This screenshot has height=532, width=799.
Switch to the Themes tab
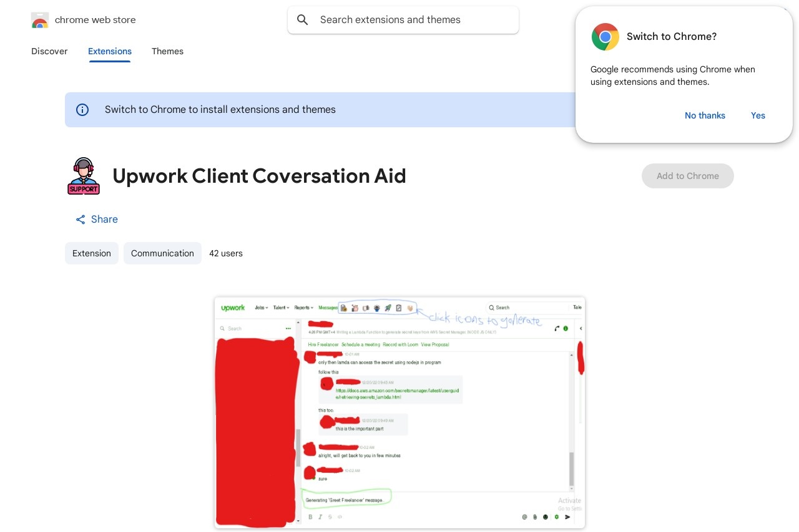click(x=167, y=51)
